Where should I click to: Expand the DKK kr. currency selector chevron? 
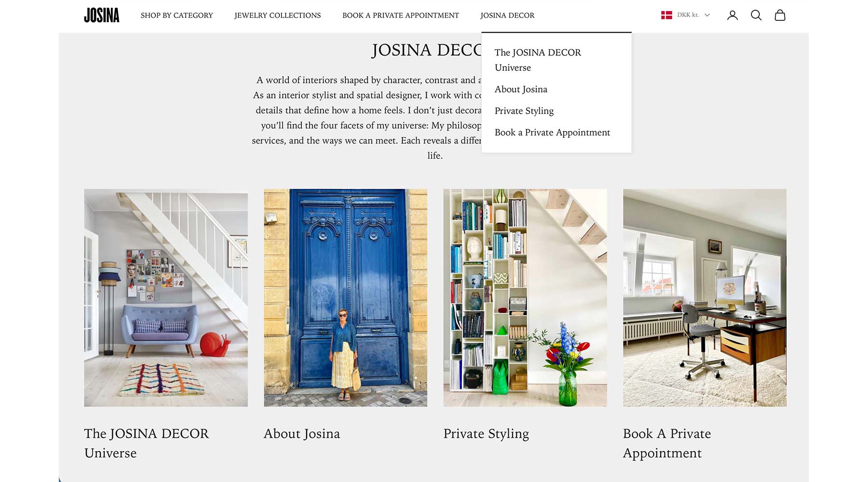[707, 15]
